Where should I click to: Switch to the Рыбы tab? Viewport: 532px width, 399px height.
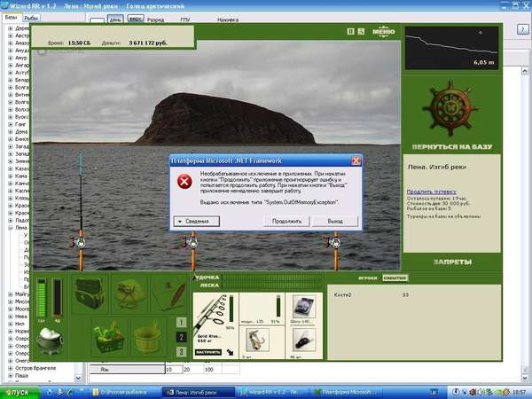pyautogui.click(x=32, y=18)
